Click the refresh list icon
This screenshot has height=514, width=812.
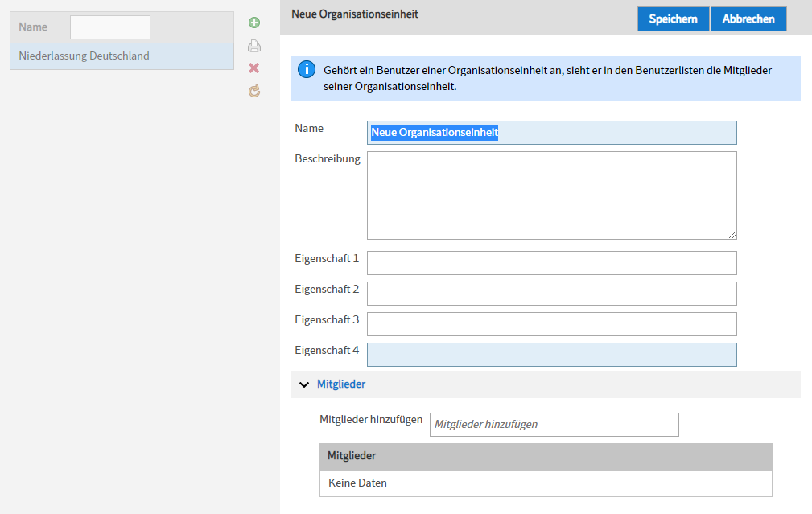pos(253,91)
